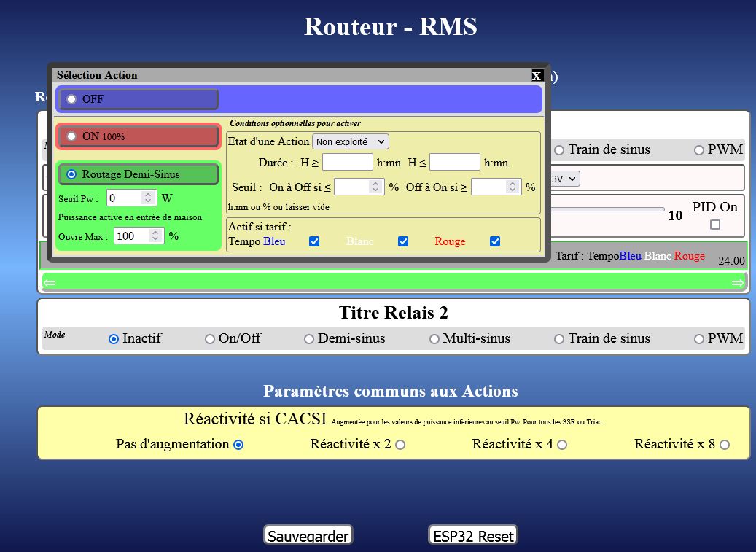Select the ON 100% action option

coord(71,136)
